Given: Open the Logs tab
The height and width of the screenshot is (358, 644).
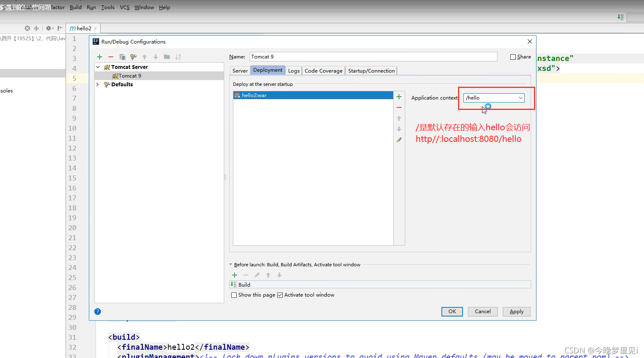Looking at the screenshot, I should 294,71.
